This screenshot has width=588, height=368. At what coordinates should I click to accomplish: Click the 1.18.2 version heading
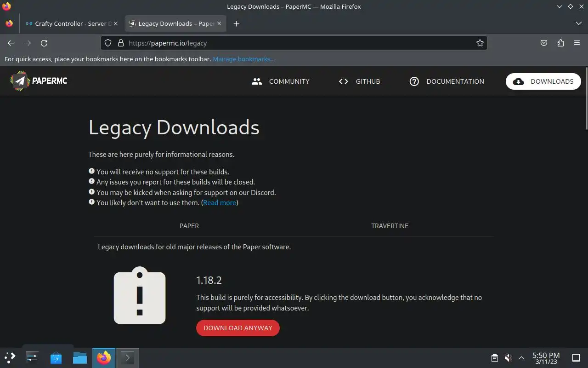(209, 280)
